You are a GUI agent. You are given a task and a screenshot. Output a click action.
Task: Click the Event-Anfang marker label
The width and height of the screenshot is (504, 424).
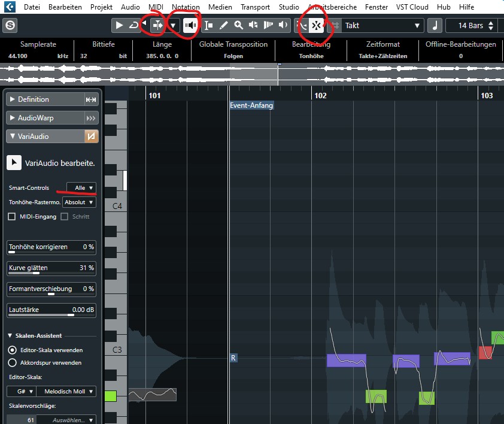pyautogui.click(x=251, y=105)
